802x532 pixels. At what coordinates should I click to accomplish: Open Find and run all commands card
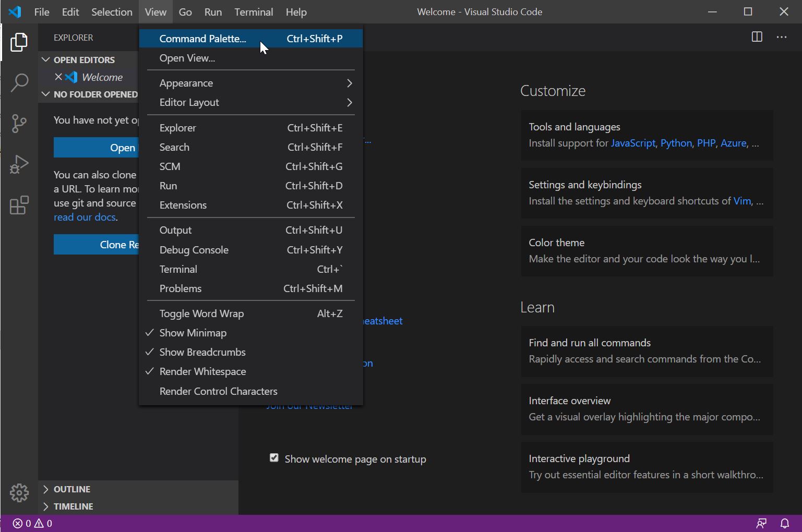647,351
